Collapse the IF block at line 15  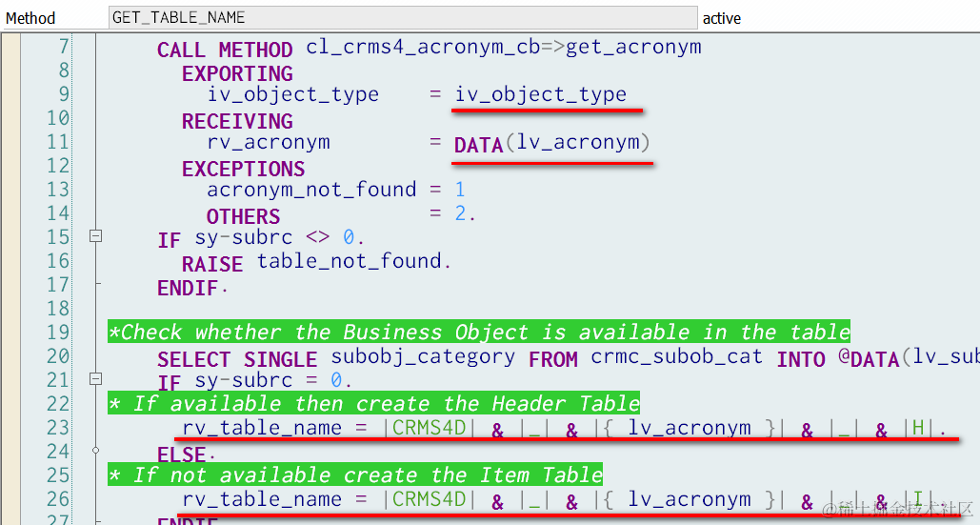click(95, 236)
